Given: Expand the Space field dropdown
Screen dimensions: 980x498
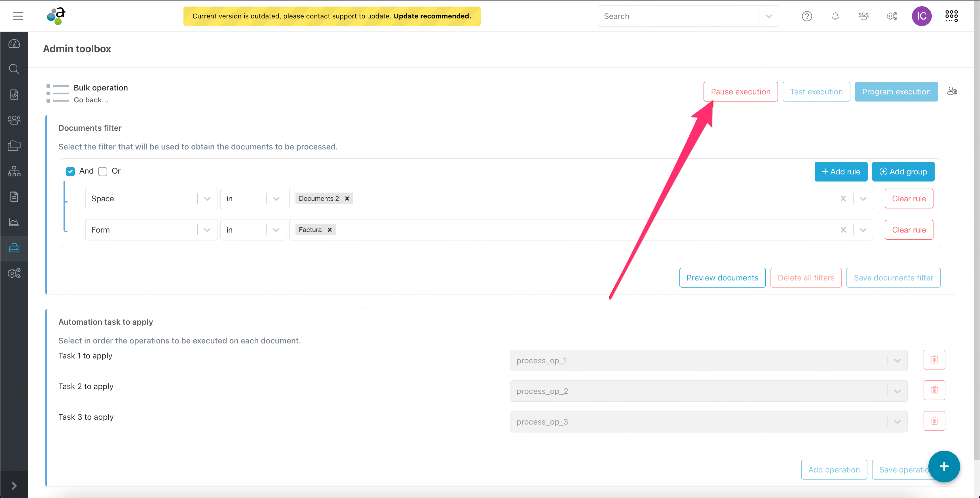Looking at the screenshot, I should (207, 199).
